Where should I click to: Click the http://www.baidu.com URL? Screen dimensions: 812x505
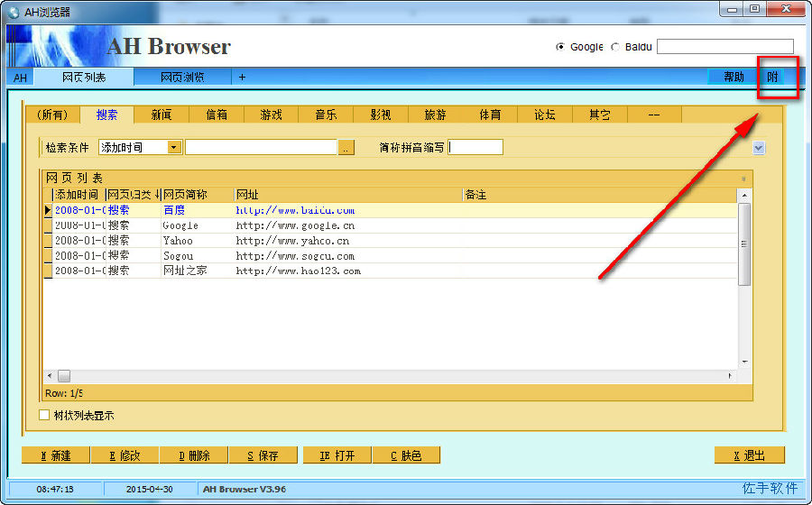point(295,211)
